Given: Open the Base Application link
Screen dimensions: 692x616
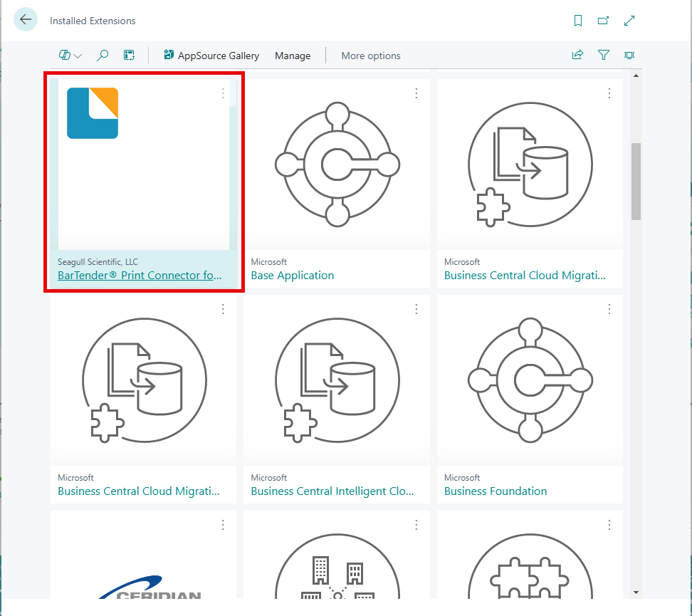Looking at the screenshot, I should pyautogui.click(x=292, y=275).
